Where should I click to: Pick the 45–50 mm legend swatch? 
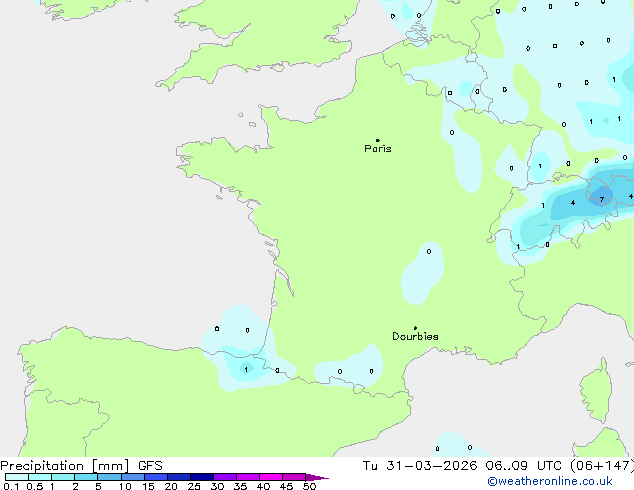(294, 477)
